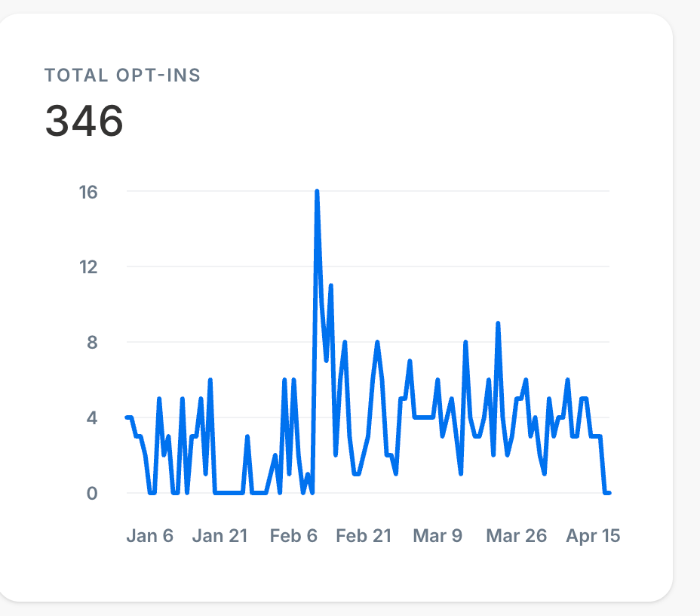Click the TOTAL OPT-INS heading
The height and width of the screenshot is (616, 700).
122,75
